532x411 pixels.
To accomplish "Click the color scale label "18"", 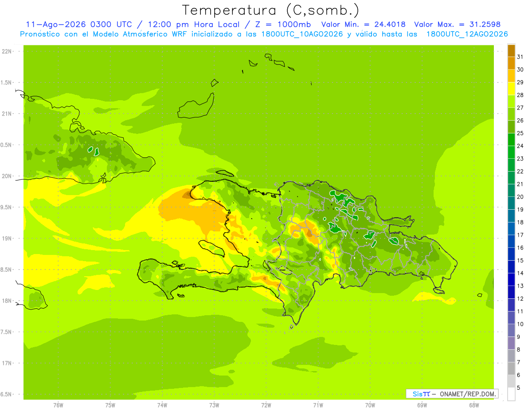I will click(x=520, y=223).
